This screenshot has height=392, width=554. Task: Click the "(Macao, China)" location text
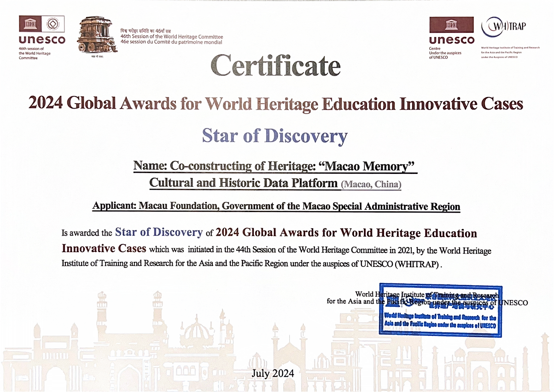371,184
